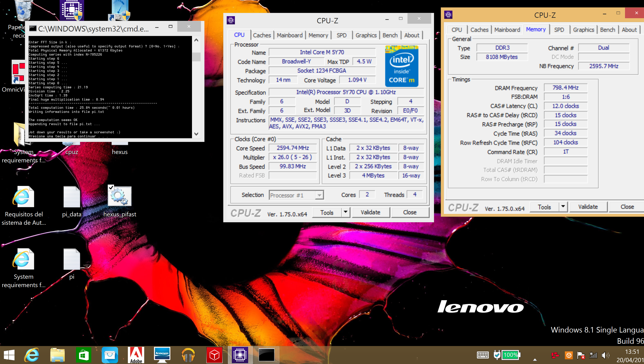Open the headphones music app in taskbar
The height and width of the screenshot is (364, 644).
tap(188, 355)
